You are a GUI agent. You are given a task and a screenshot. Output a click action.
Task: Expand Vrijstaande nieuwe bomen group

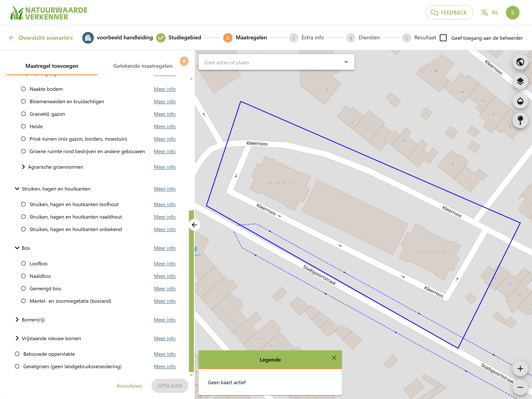[x=17, y=338]
